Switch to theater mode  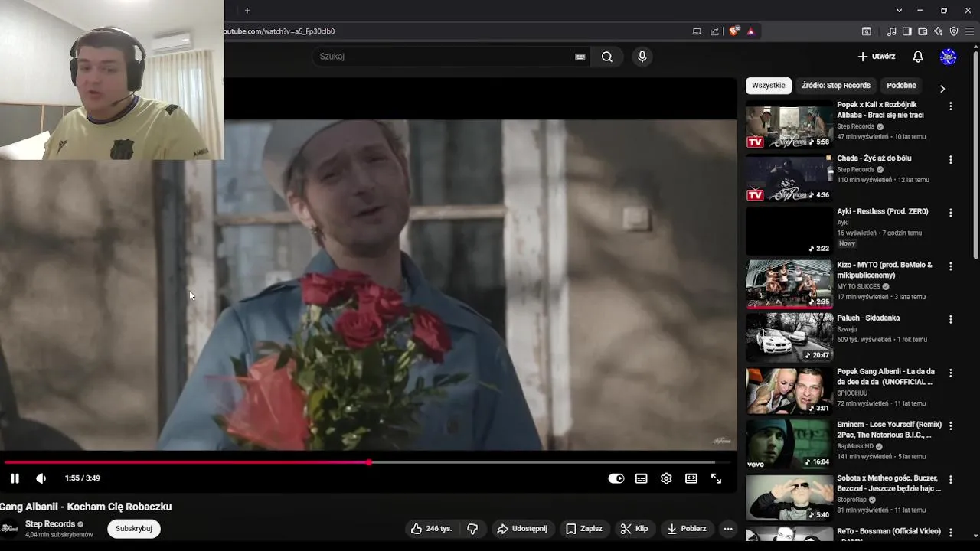691,478
